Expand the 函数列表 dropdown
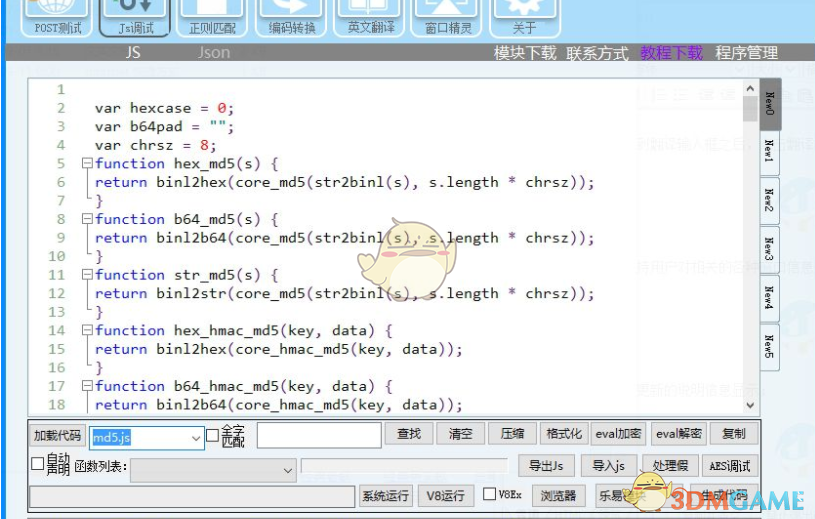 tap(288, 469)
